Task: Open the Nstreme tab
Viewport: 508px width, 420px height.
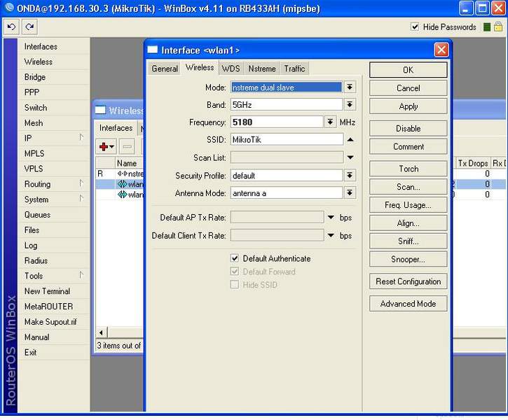Action: pos(262,69)
